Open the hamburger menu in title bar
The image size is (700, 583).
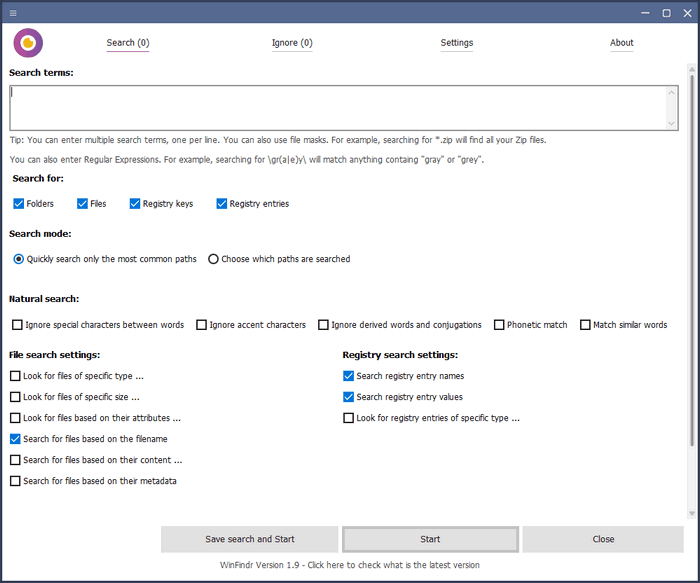click(13, 13)
